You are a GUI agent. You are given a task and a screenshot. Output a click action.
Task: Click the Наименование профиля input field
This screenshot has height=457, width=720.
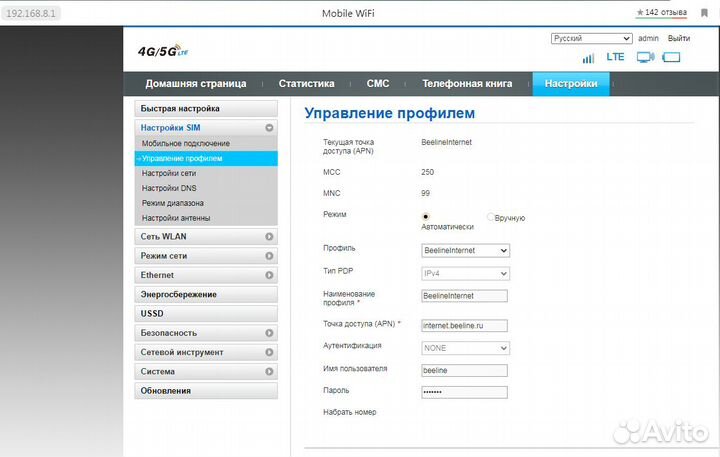pos(464,296)
